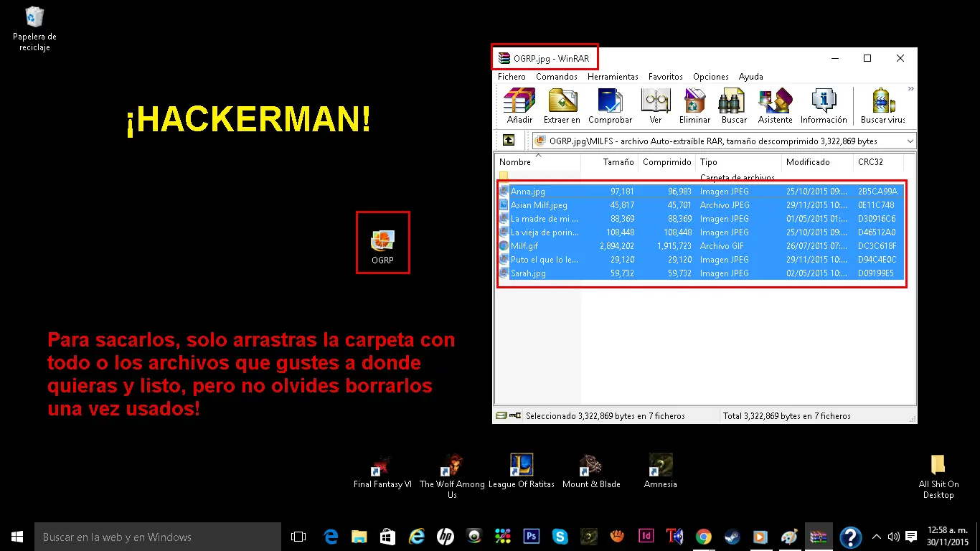Select the La madre de mi... file
Viewport: 980px width, 551px height.
pyautogui.click(x=702, y=219)
